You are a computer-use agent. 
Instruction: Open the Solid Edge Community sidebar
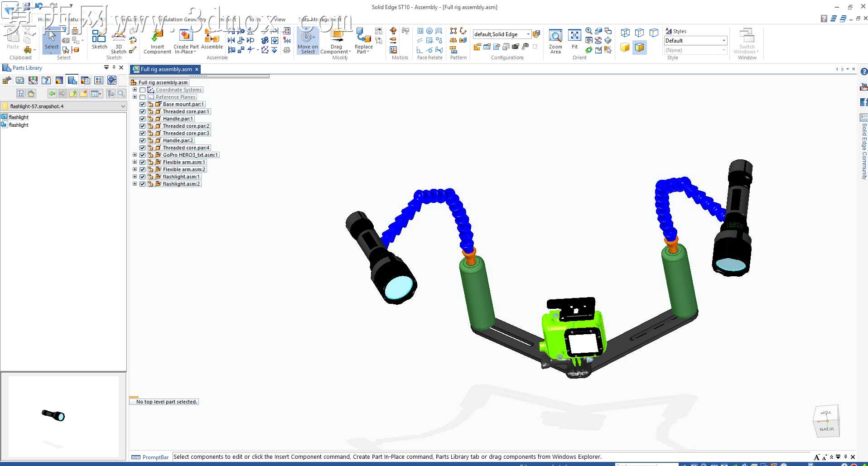(864, 147)
